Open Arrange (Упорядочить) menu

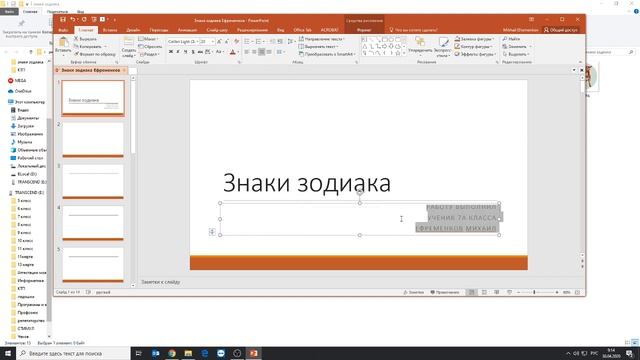[x=420, y=46]
